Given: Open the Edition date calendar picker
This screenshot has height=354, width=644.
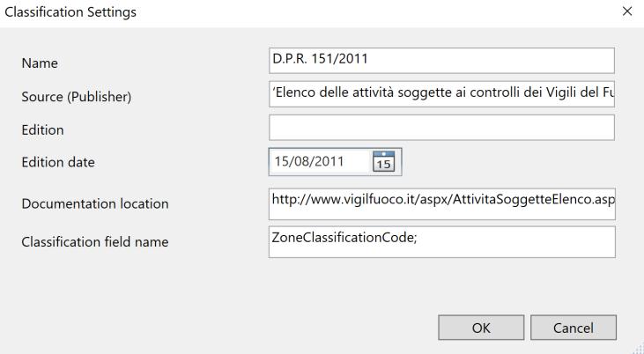Looking at the screenshot, I should pyautogui.click(x=384, y=163).
